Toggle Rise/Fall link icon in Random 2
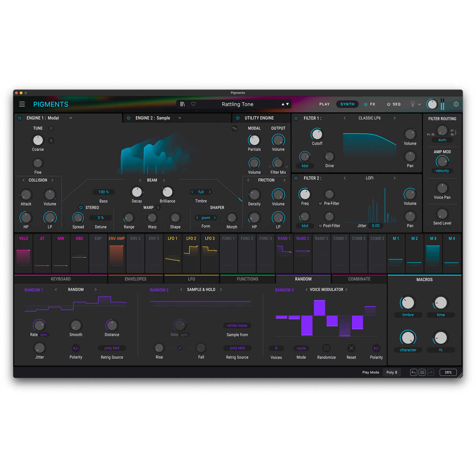 click(x=180, y=348)
